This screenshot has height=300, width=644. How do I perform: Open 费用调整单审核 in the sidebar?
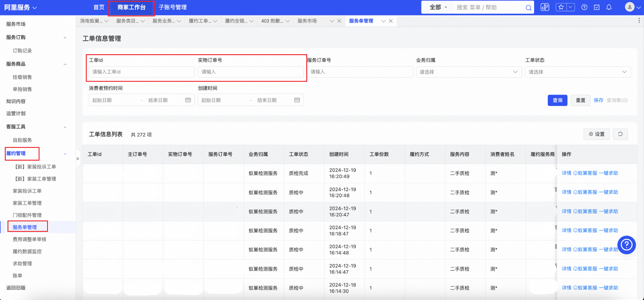(30, 239)
